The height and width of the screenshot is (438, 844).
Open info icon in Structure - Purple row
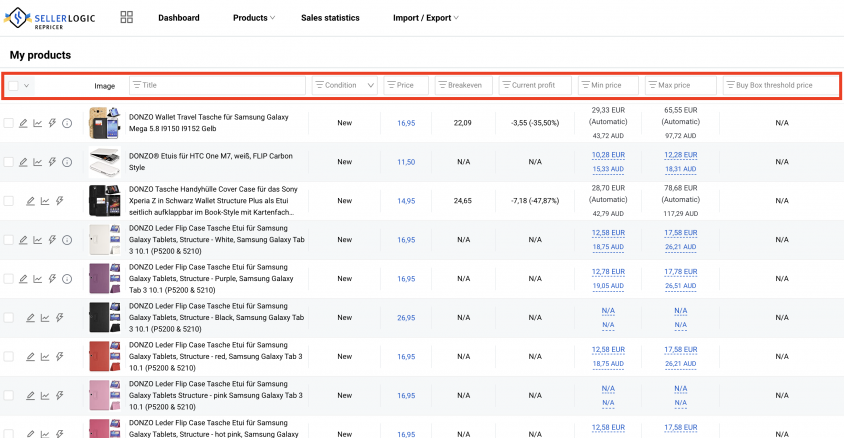pyautogui.click(x=67, y=279)
